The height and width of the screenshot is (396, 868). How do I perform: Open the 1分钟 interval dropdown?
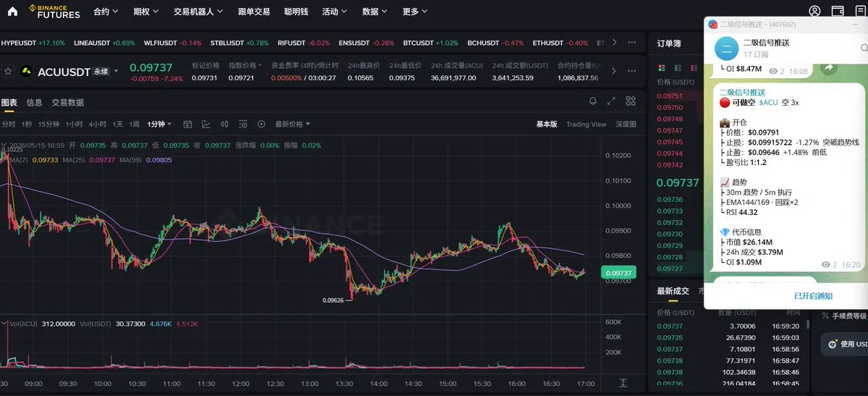tap(159, 124)
